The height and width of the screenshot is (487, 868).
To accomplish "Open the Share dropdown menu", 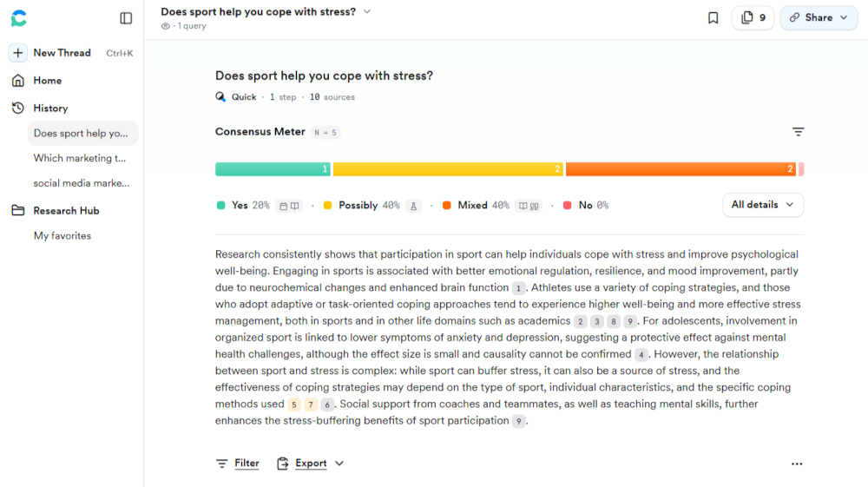I will [819, 18].
